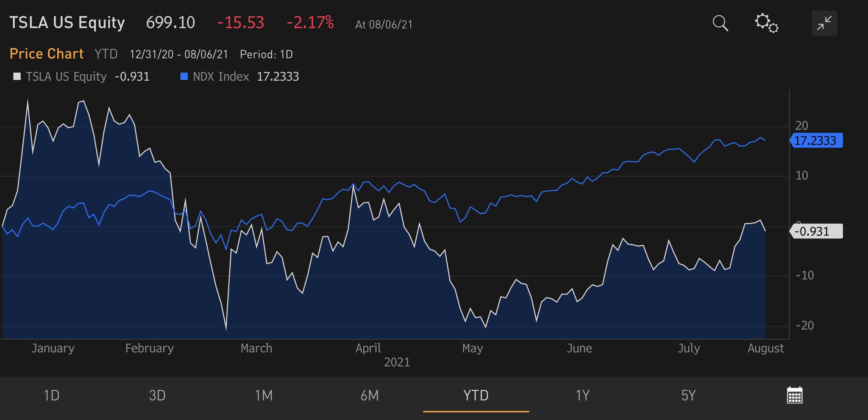
Task: Click the January axis label
Action: click(53, 348)
